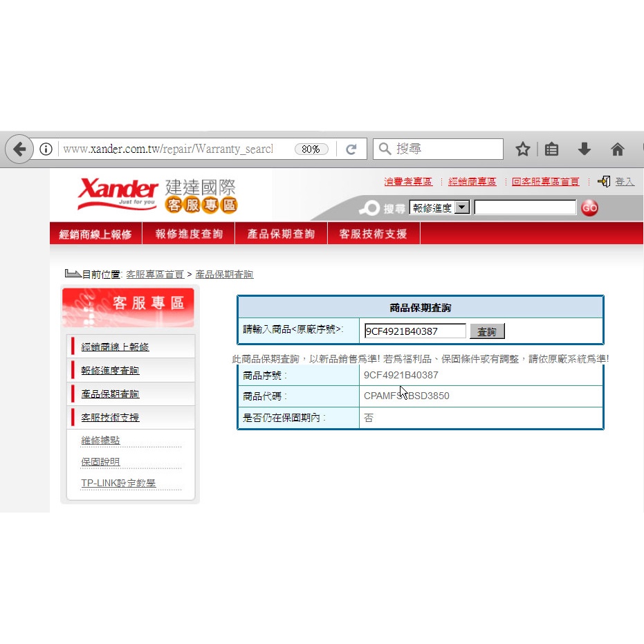This screenshot has height=644, width=644.
Task: Click the site information icon in address bar
Action: [46, 149]
